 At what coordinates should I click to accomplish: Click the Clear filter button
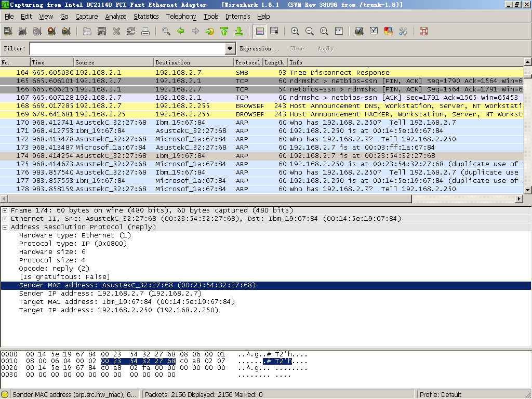point(297,48)
